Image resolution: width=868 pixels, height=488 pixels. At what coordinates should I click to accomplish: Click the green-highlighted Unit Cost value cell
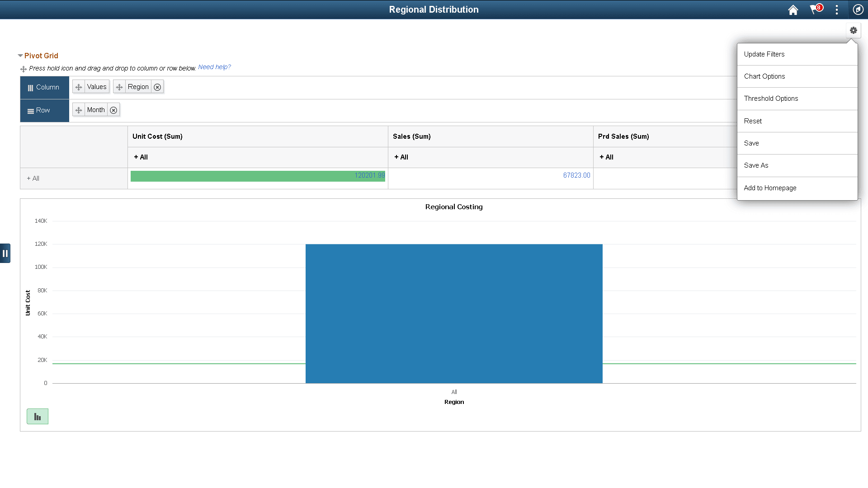pyautogui.click(x=258, y=176)
